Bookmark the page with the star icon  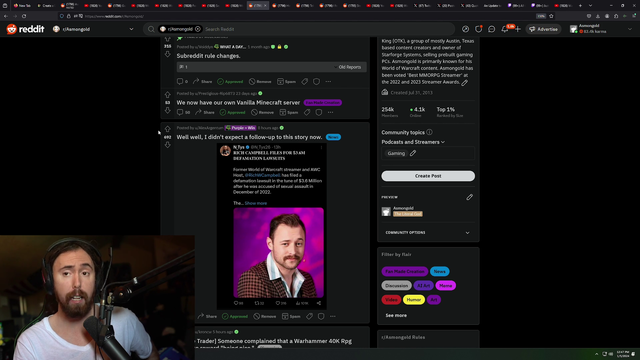[x=551, y=16]
